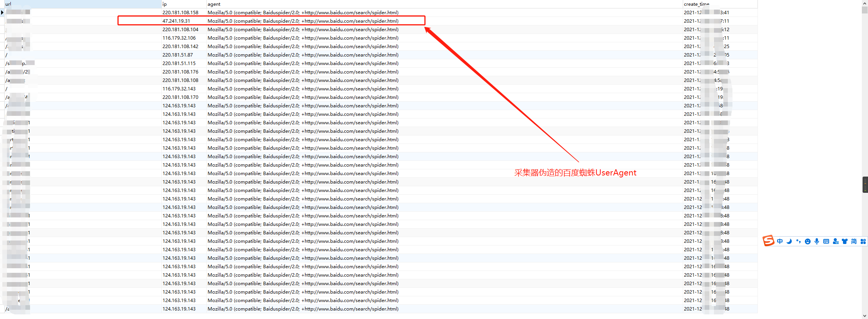Open the emoji smiley panel on IME bar
The width and height of the screenshot is (868, 319).
point(808,241)
